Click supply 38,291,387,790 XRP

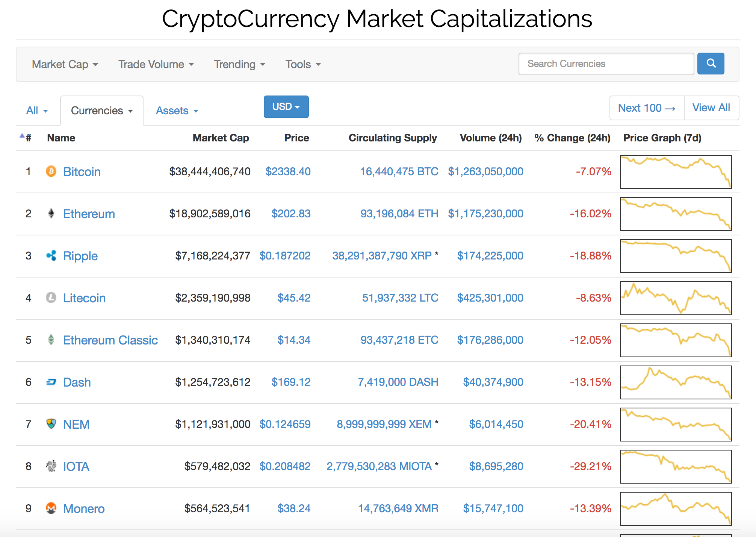(x=382, y=256)
